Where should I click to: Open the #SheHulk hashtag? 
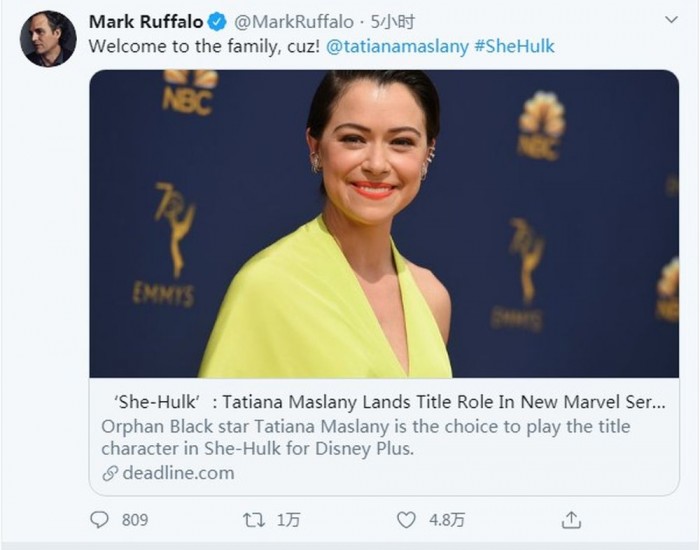point(514,46)
